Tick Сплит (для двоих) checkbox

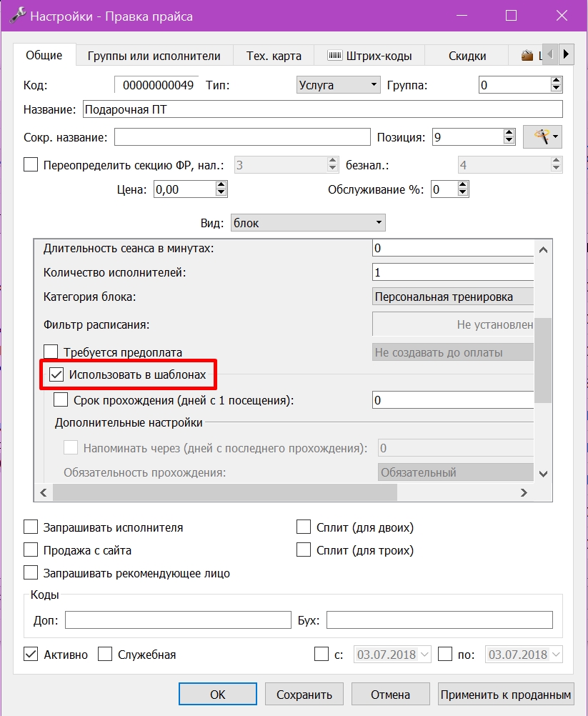[x=304, y=527]
